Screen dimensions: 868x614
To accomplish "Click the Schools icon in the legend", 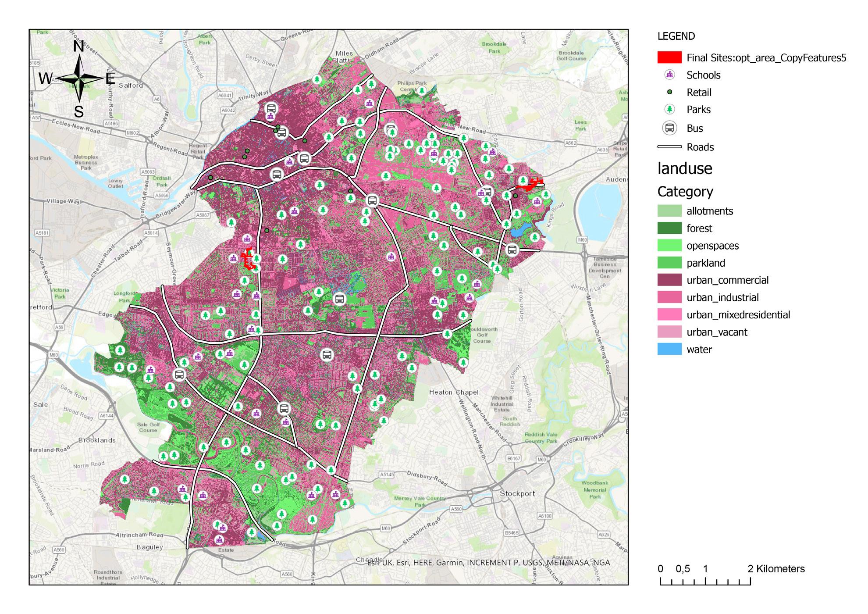I will 669,75.
